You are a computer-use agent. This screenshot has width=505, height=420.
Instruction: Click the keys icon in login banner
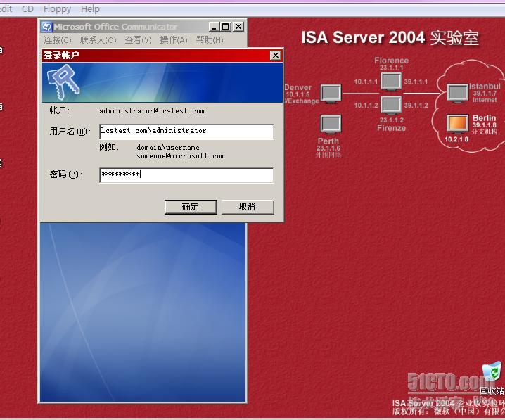coord(63,82)
